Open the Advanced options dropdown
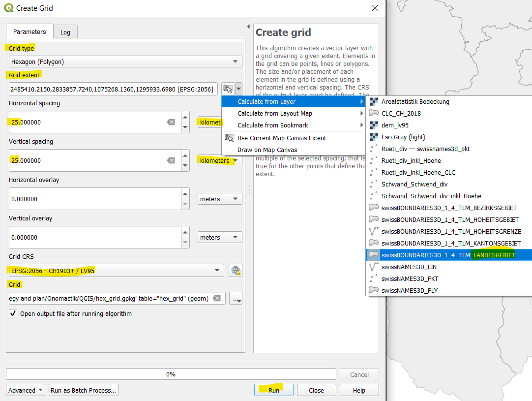Image resolution: width=532 pixels, height=401 pixels. point(26,390)
